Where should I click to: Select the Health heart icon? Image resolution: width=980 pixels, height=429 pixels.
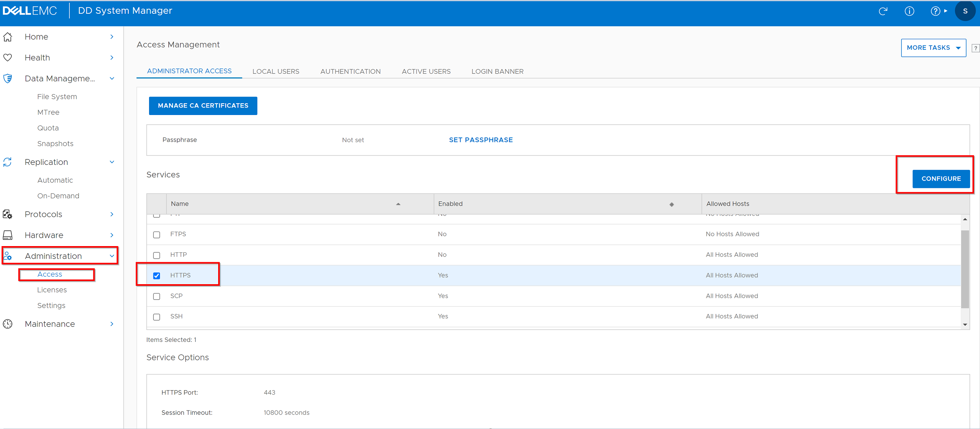tap(8, 57)
